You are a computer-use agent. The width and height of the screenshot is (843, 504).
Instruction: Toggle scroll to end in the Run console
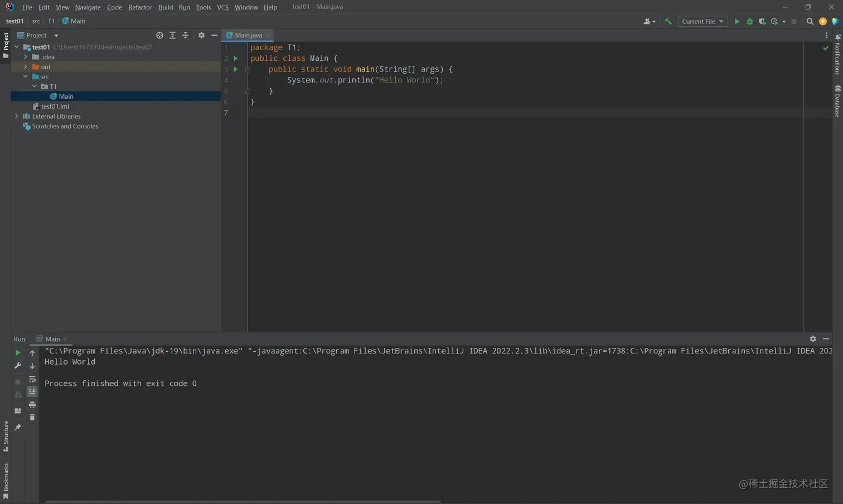pyautogui.click(x=32, y=392)
